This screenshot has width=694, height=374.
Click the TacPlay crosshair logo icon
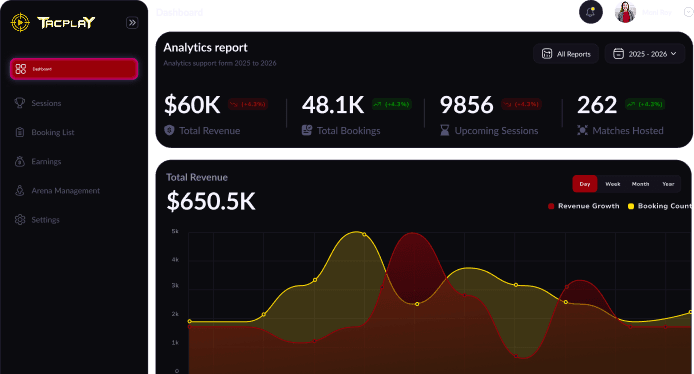tap(20, 23)
